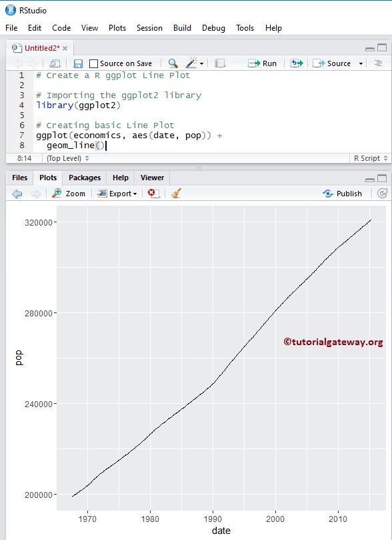Open the Edit menu
This screenshot has width=392, height=540.
coord(35,28)
